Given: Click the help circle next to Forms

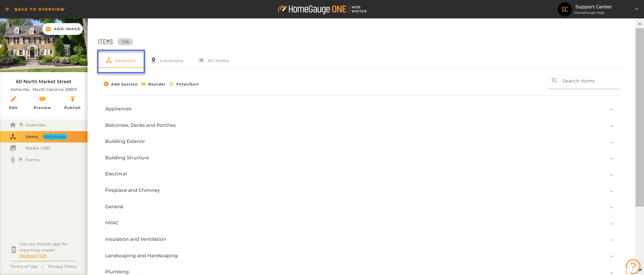Looking at the screenshot, I should pos(20,160).
